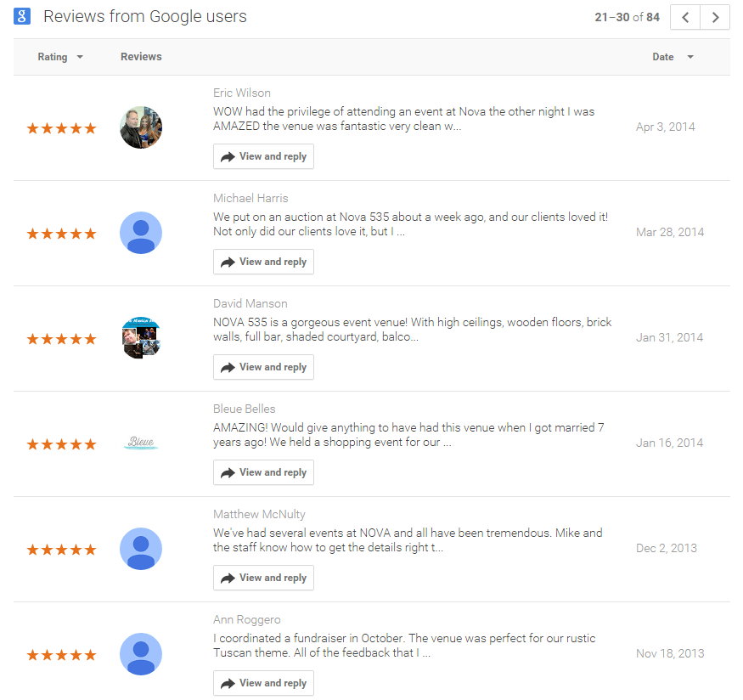Viewport: 743px width, 700px height.
Task: Click Matthew McNulty's default avatar icon
Action: click(x=141, y=548)
